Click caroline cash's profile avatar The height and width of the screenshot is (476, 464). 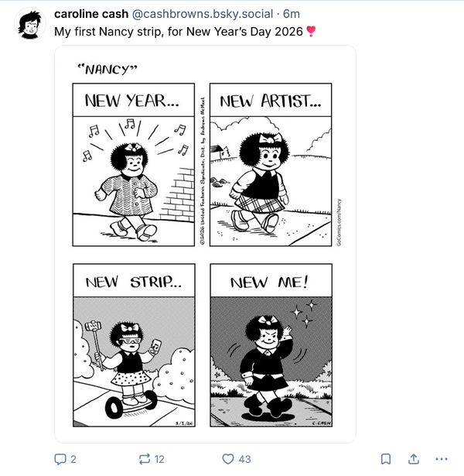tap(30, 24)
